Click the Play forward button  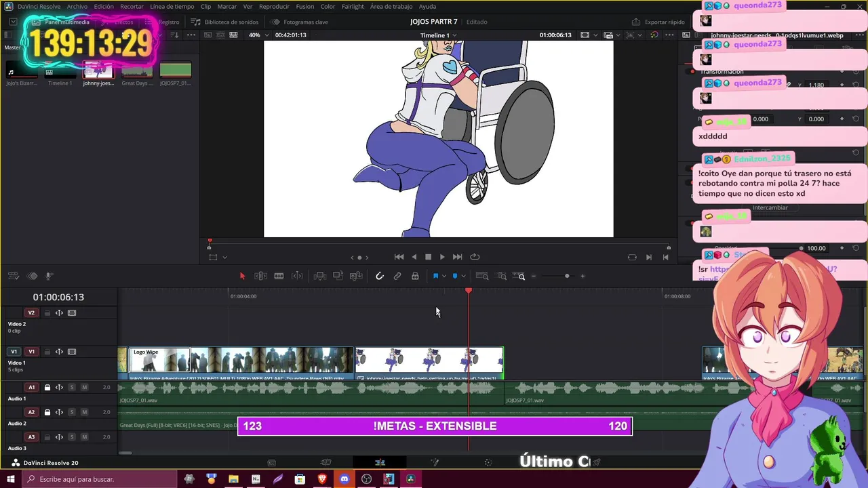(442, 257)
